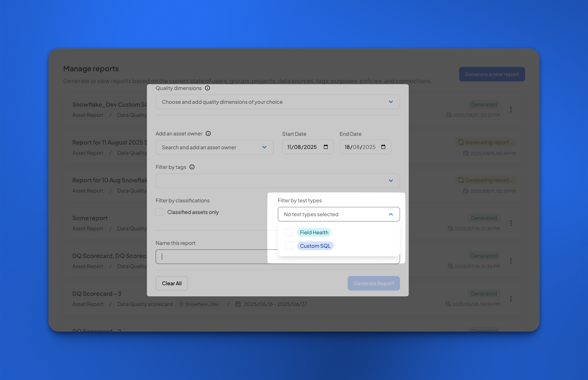Viewport: 588px width, 380px height.
Task: Open the End Date calendar picker icon
Action: 383,147
